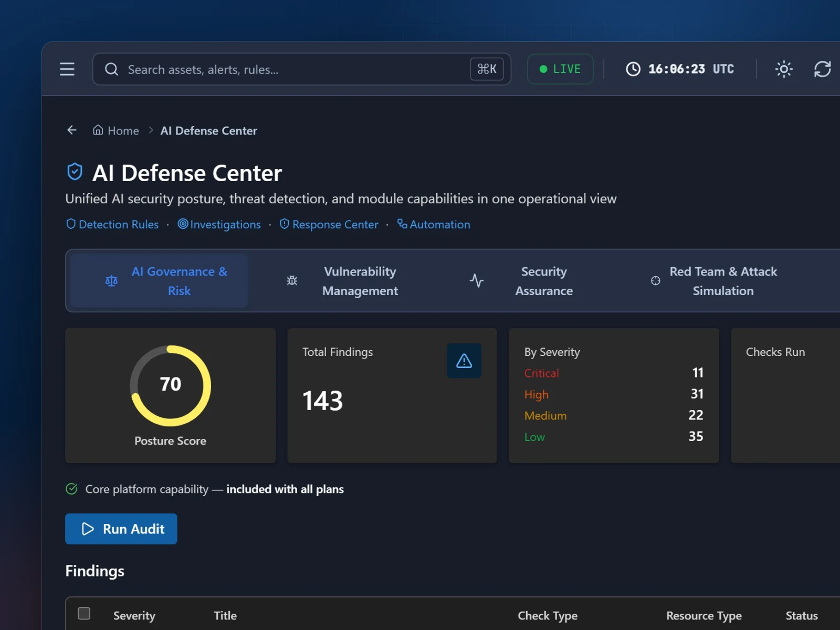Click the crosshair icon on Red Team tab
840x630 pixels.
pos(656,281)
